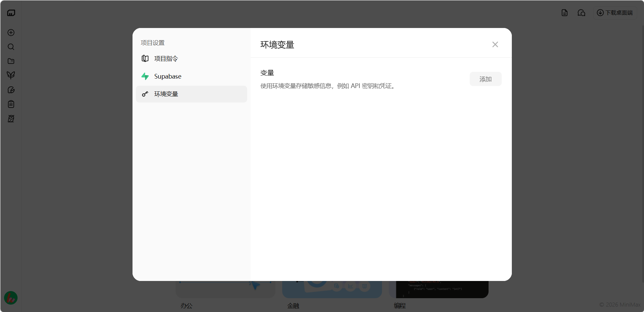The height and width of the screenshot is (312, 644).
Task: Open the user avatar at bottom left
Action: coord(11,298)
